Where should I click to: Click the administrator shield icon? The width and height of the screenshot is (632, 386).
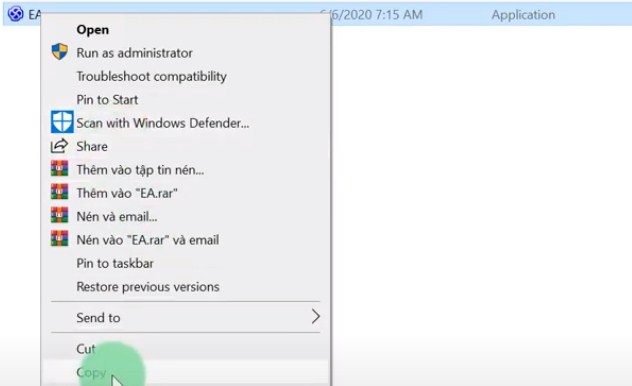point(60,52)
